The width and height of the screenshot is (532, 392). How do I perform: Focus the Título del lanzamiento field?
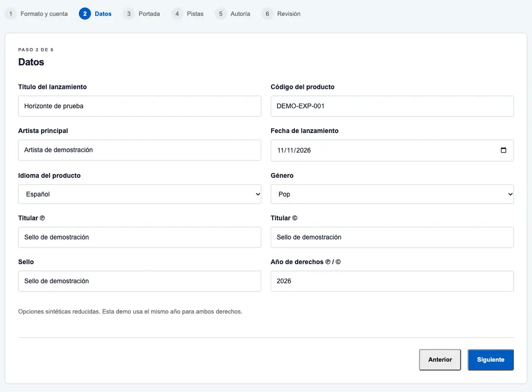140,106
